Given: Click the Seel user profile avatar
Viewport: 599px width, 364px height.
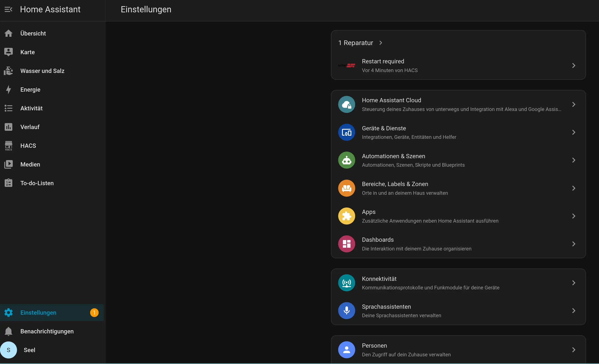Looking at the screenshot, I should pyautogui.click(x=9, y=350).
